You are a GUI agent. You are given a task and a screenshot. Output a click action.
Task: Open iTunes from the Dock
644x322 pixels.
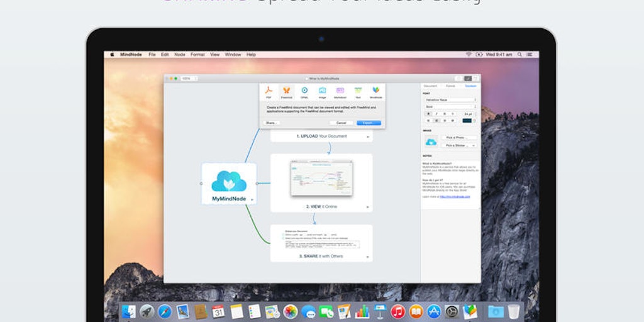[x=398, y=312]
